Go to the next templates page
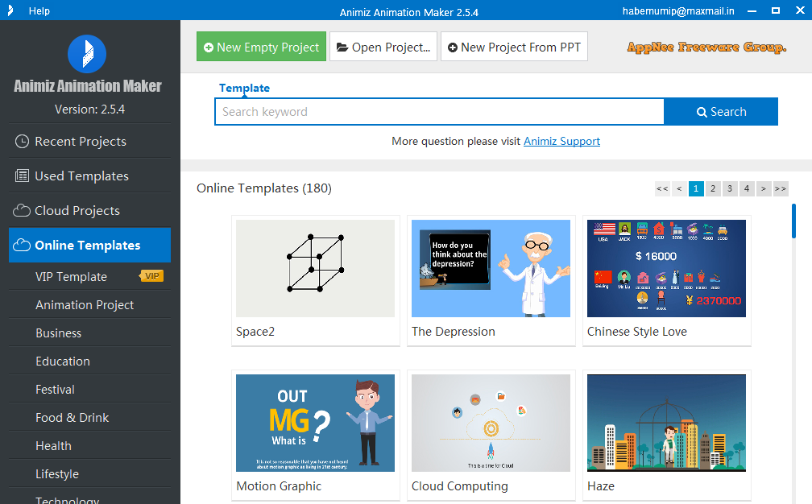Image resolution: width=812 pixels, height=504 pixels. (x=764, y=189)
